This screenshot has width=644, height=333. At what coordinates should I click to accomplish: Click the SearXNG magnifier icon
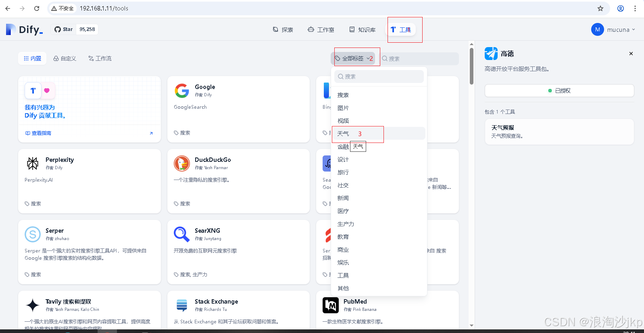coord(182,234)
